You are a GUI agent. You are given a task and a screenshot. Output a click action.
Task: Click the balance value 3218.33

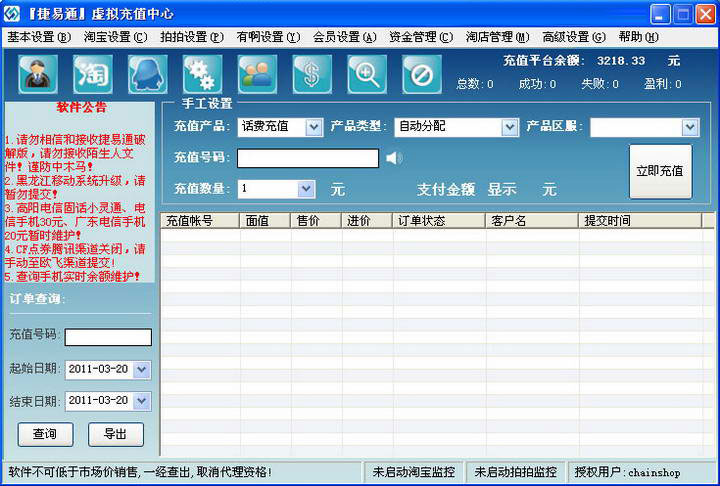(x=621, y=61)
